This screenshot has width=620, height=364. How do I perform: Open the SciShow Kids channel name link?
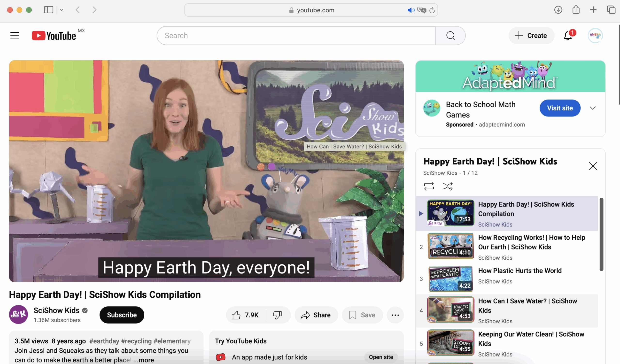click(57, 311)
